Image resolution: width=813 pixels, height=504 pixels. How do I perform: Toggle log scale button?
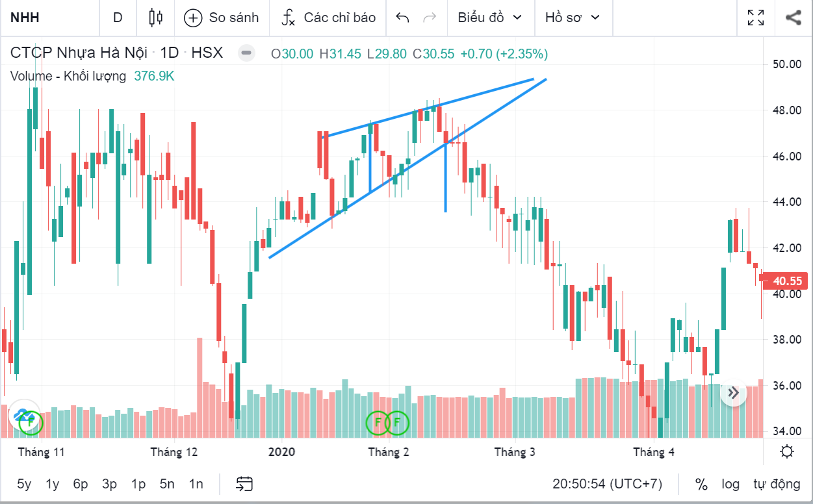tap(730, 484)
